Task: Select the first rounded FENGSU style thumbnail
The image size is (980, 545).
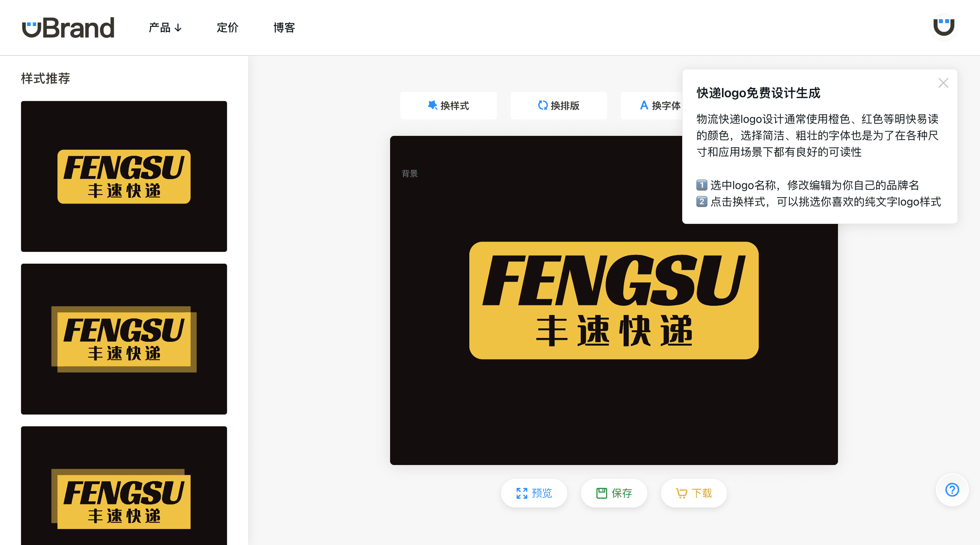Action: [x=124, y=176]
